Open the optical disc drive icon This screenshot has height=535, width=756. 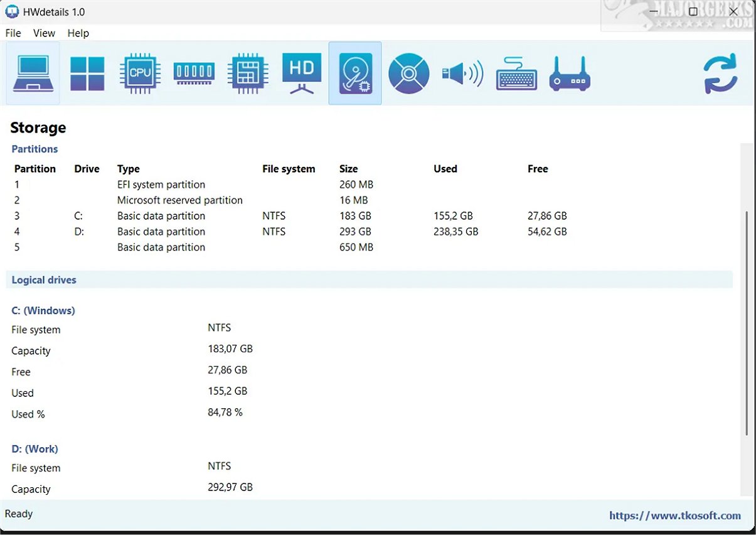click(x=409, y=73)
